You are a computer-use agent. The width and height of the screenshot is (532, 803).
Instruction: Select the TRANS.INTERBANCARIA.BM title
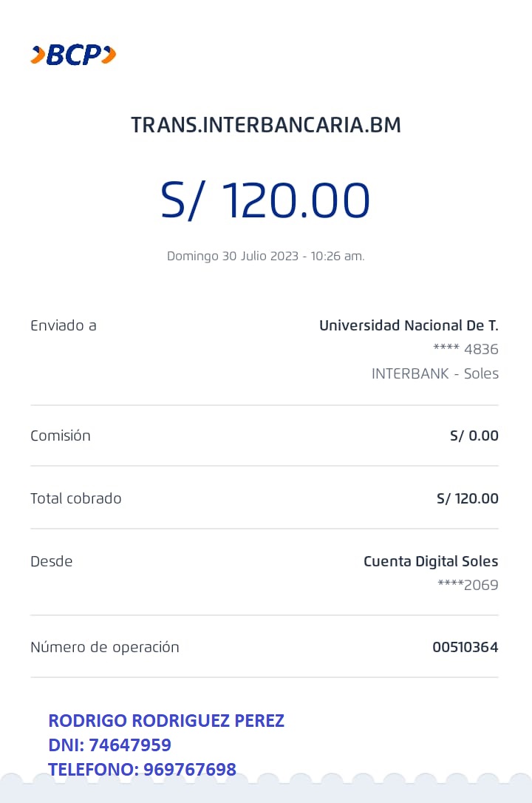point(266,125)
